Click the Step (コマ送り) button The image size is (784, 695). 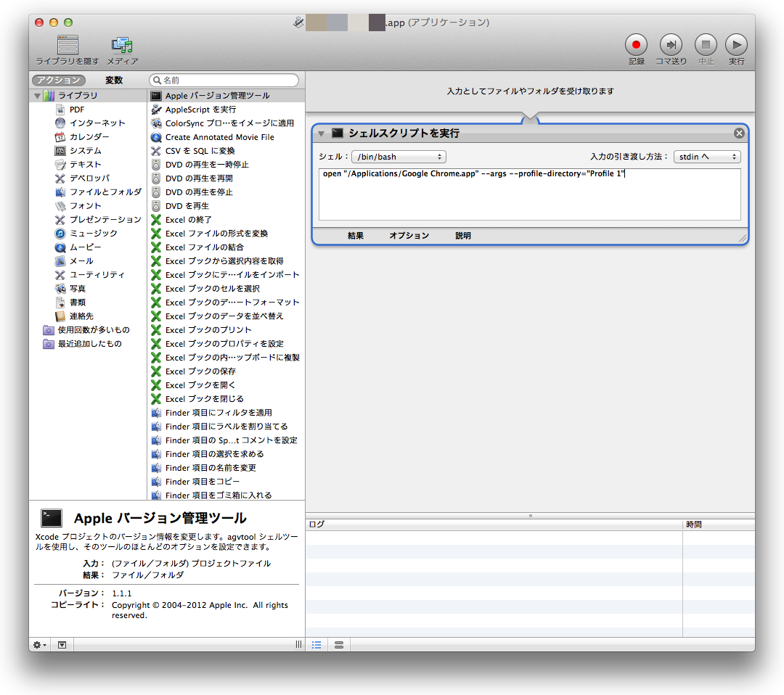click(671, 45)
